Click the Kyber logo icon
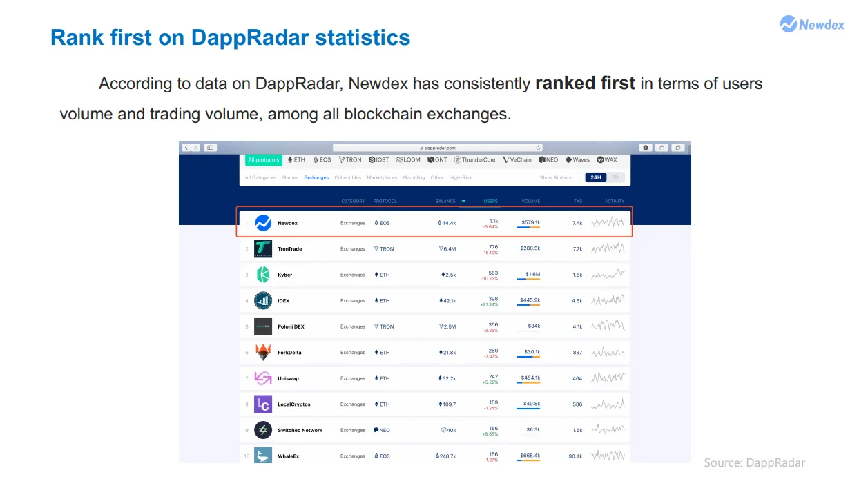Screen dimensions: 868x488 point(263,275)
